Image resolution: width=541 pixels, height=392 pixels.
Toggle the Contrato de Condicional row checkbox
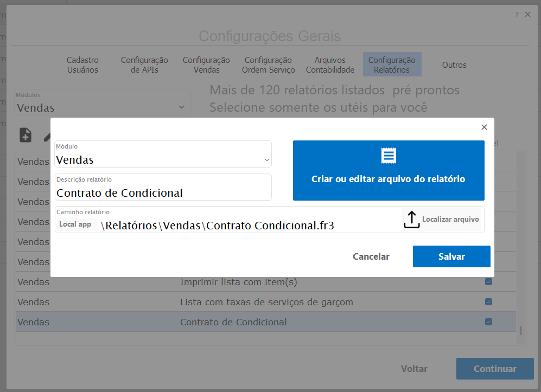[488, 322]
